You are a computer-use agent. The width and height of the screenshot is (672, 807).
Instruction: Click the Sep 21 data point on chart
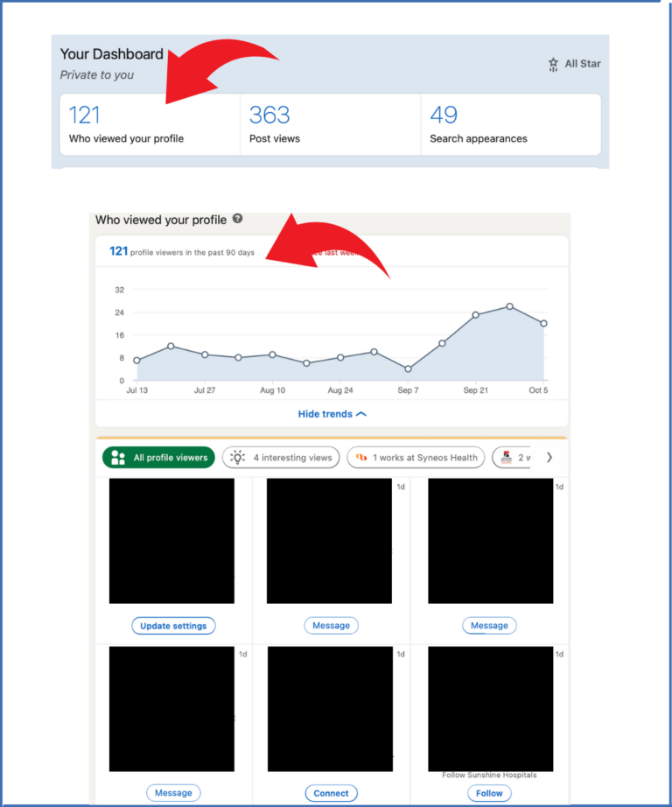tap(475, 315)
